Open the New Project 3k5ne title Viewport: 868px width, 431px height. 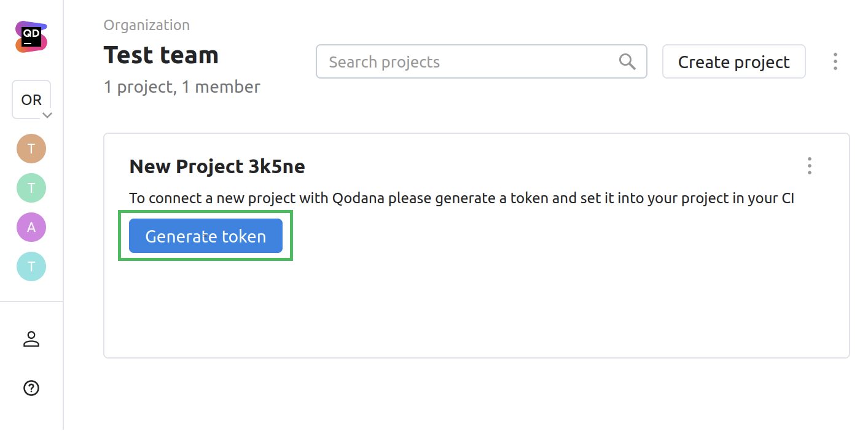click(x=217, y=166)
